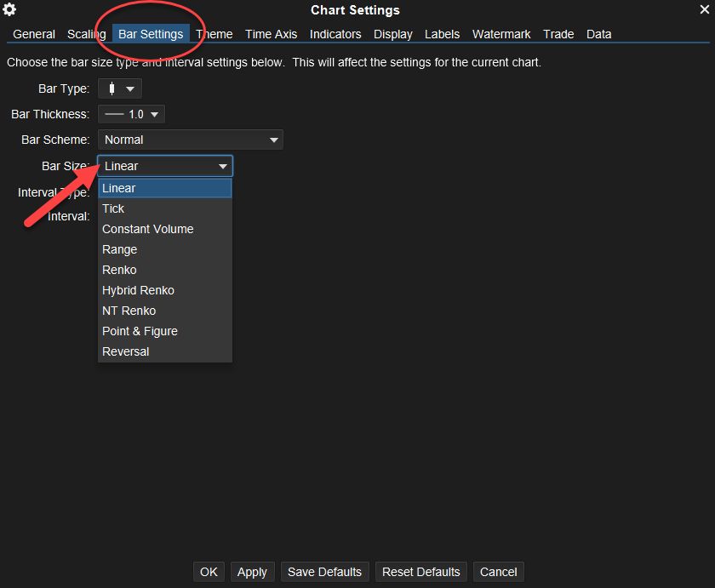Close the Chart Settings dialog
Viewport: 715px width, 588px height.
coord(704,10)
